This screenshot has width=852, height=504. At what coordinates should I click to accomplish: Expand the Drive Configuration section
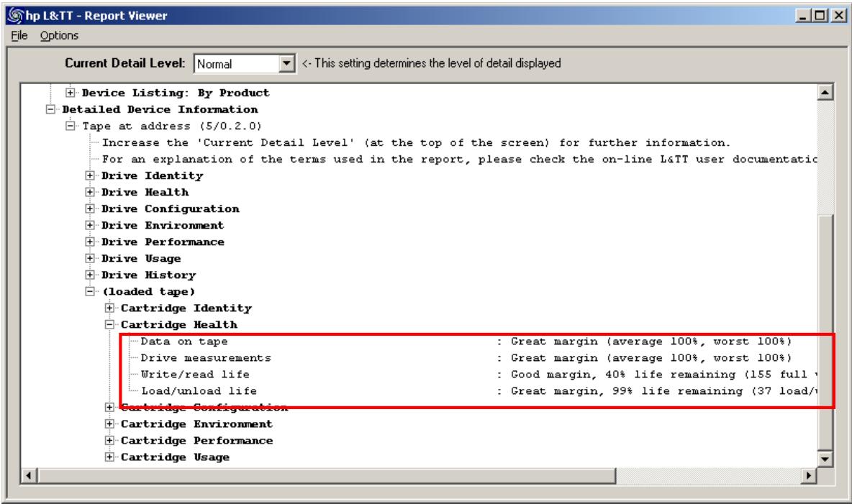[90, 209]
